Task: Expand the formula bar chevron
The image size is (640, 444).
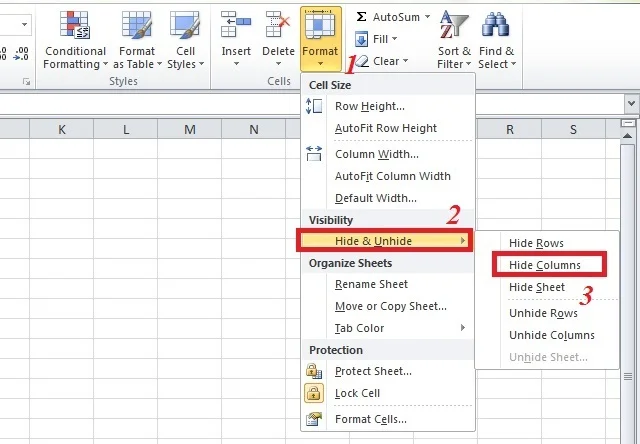Action: (631, 104)
